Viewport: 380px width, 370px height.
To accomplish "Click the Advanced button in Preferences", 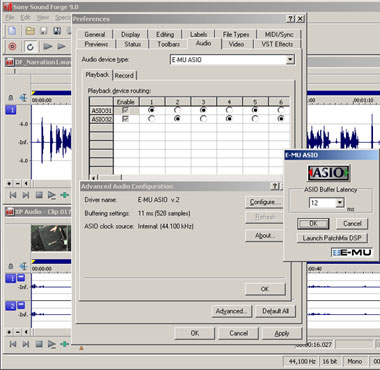I will (x=232, y=311).
